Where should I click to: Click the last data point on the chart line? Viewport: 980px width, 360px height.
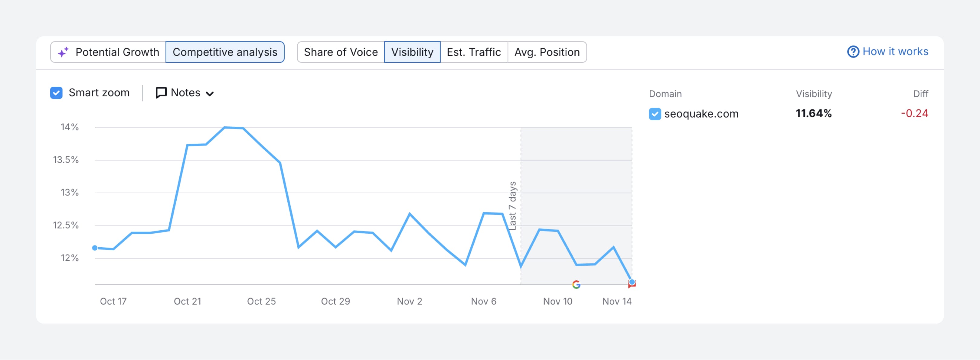[x=632, y=282]
